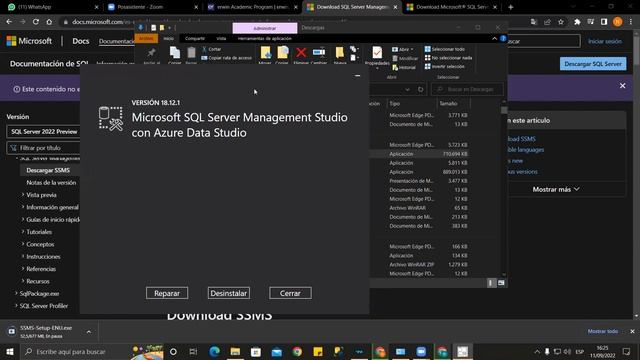The width and height of the screenshot is (640, 360).
Task: Click the Pegar clipboard icon in Explorer
Action: click(x=191, y=54)
